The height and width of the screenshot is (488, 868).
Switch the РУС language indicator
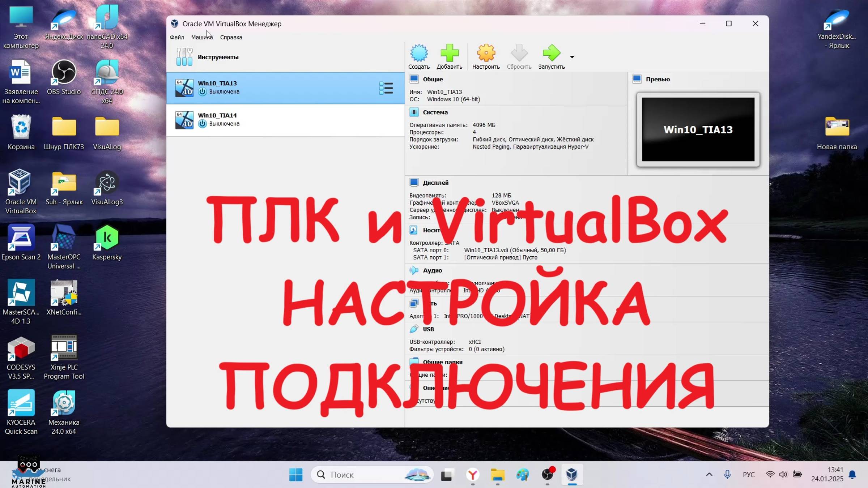point(749,475)
